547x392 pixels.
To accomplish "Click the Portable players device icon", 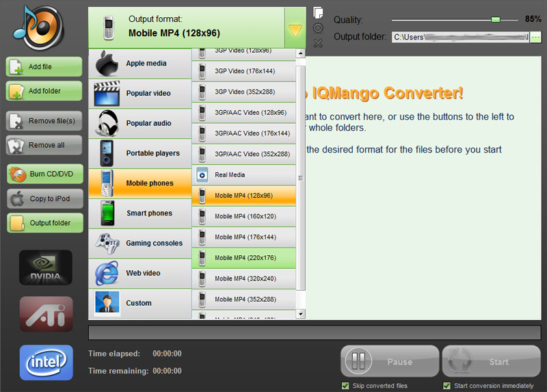I will (107, 154).
